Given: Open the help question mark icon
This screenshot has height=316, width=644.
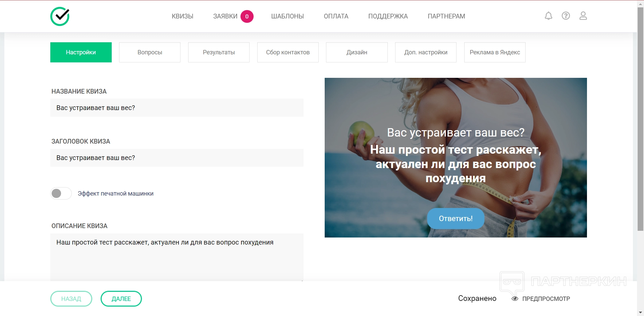Looking at the screenshot, I should [566, 16].
